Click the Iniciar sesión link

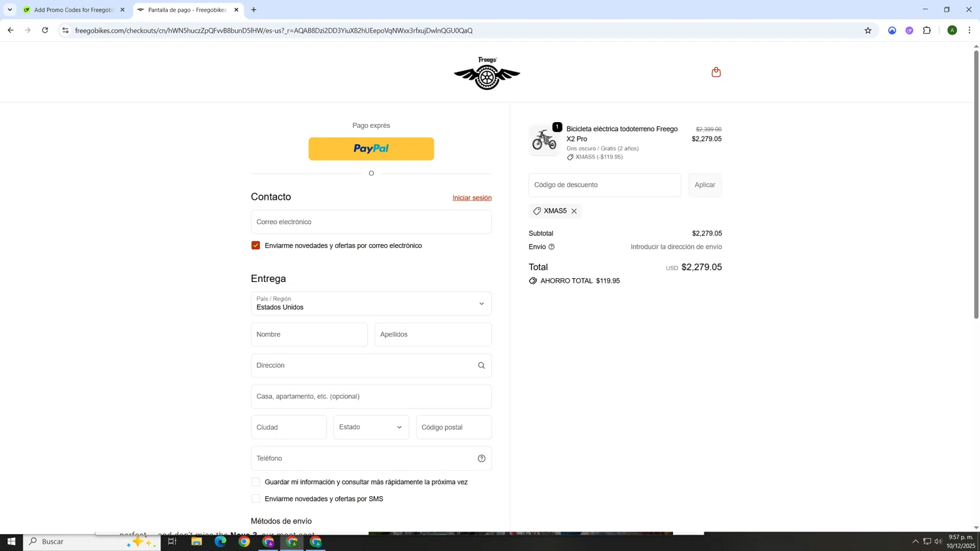[472, 198]
